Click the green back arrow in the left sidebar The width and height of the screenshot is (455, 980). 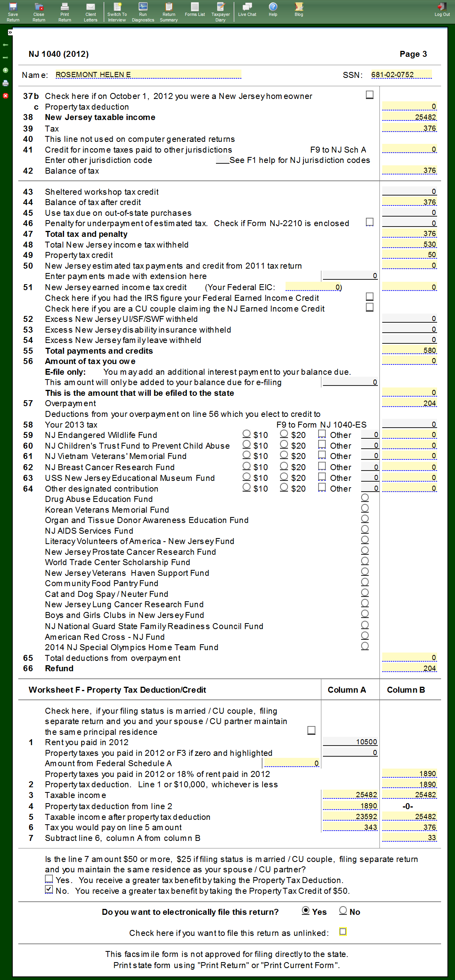click(6, 45)
